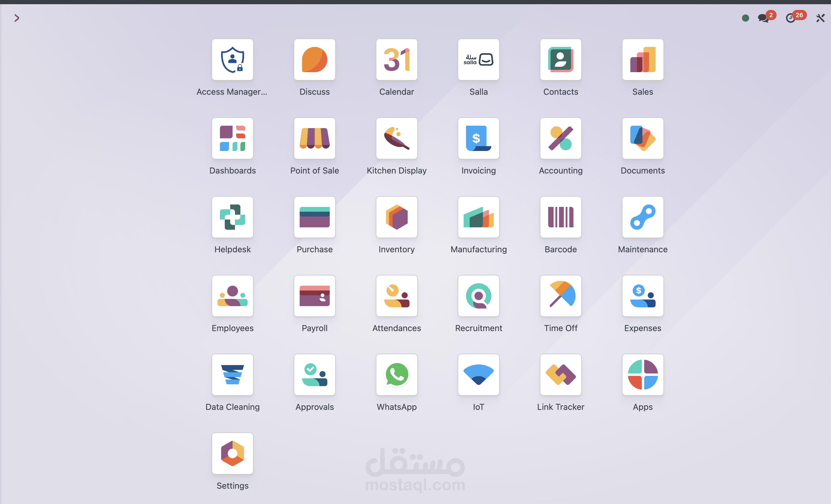Expand the sidebar with chevron arrow
The width and height of the screenshot is (831, 504).
pos(17,18)
